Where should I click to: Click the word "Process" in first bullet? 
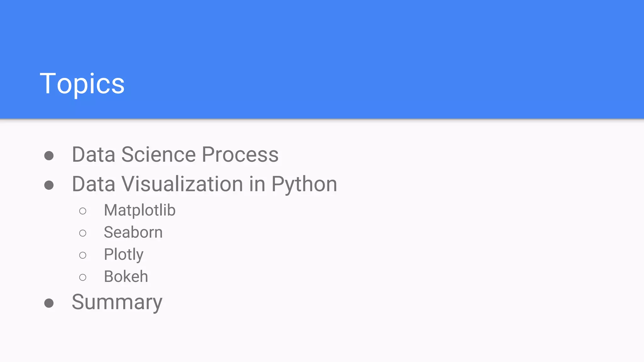coord(240,155)
